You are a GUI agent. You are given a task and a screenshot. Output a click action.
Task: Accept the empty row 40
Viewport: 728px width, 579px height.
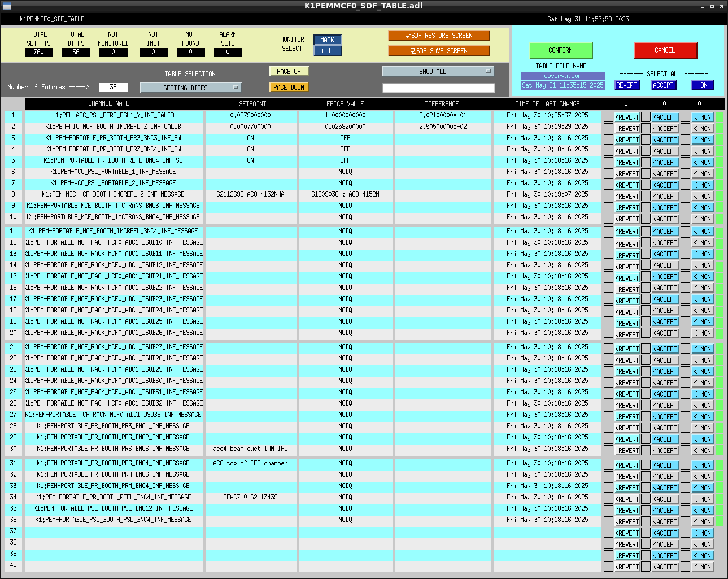pos(665,567)
